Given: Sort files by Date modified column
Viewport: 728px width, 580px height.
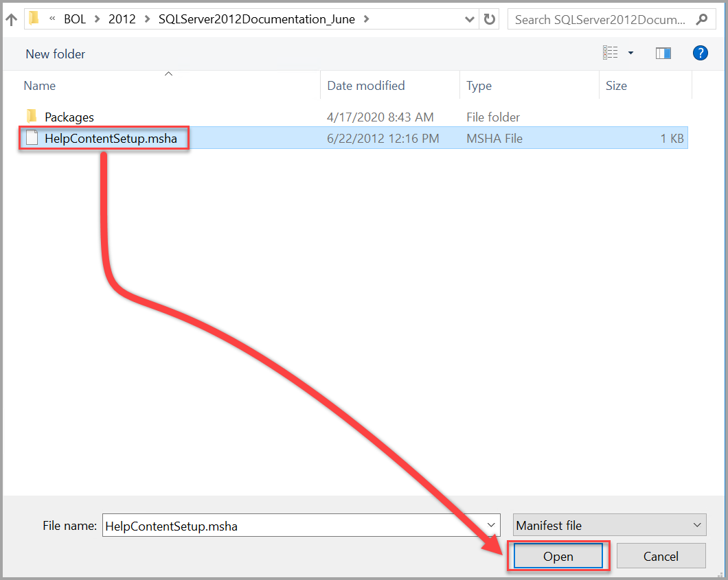Looking at the screenshot, I should coord(365,85).
